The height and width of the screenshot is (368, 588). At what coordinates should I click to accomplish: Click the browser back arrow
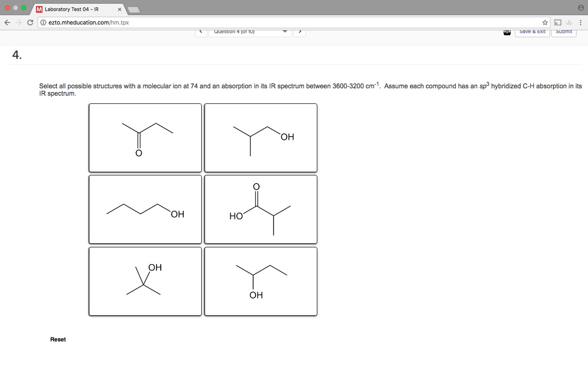pyautogui.click(x=7, y=22)
